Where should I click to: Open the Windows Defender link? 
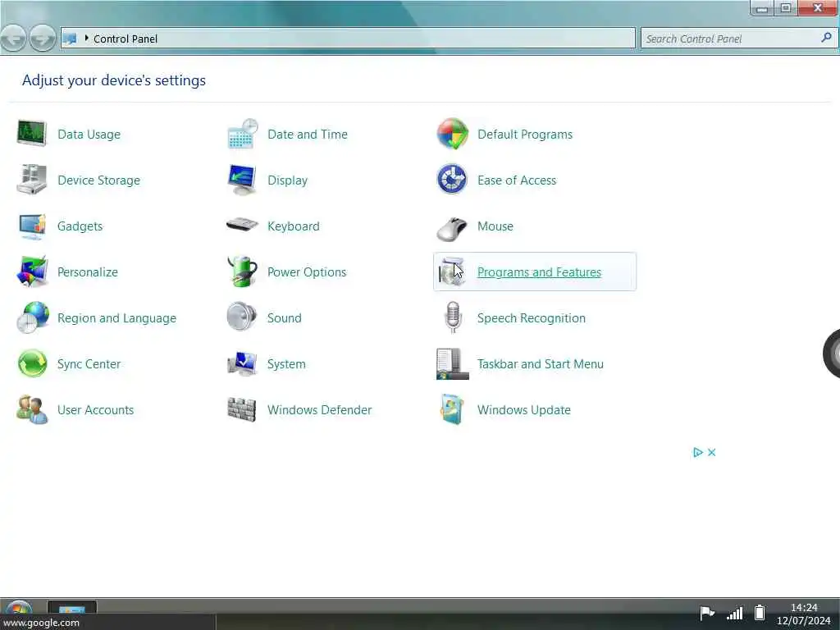[x=319, y=410]
